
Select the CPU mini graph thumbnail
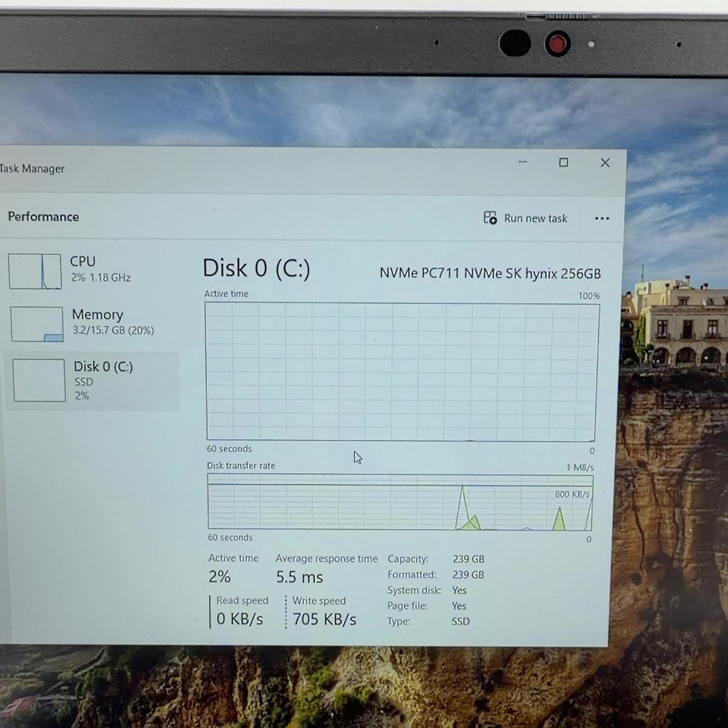35,271
